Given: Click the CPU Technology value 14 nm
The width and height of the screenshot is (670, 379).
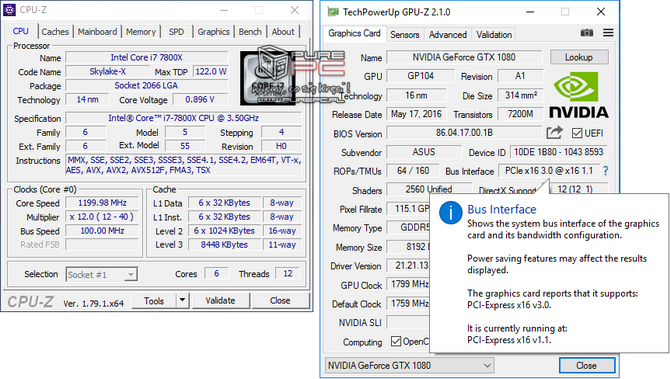Looking at the screenshot, I should [x=88, y=100].
